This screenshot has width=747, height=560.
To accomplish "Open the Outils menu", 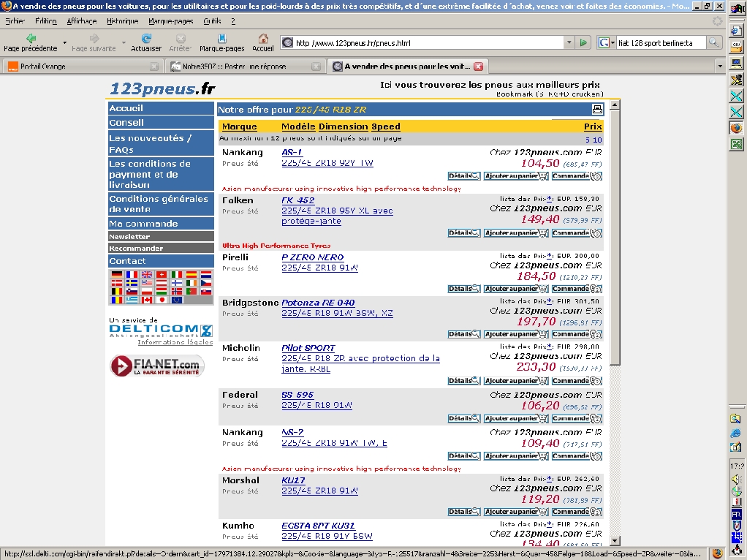I will [x=212, y=21].
